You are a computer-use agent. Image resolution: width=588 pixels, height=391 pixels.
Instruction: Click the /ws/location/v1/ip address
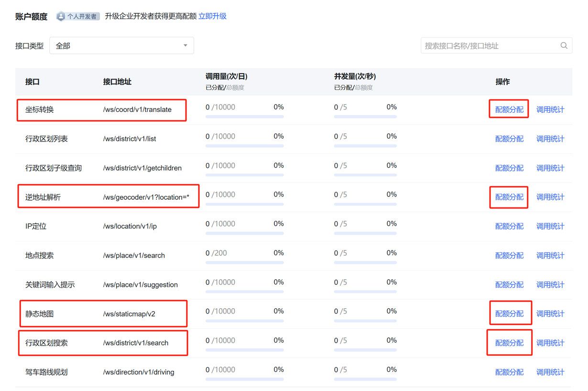coord(130,226)
